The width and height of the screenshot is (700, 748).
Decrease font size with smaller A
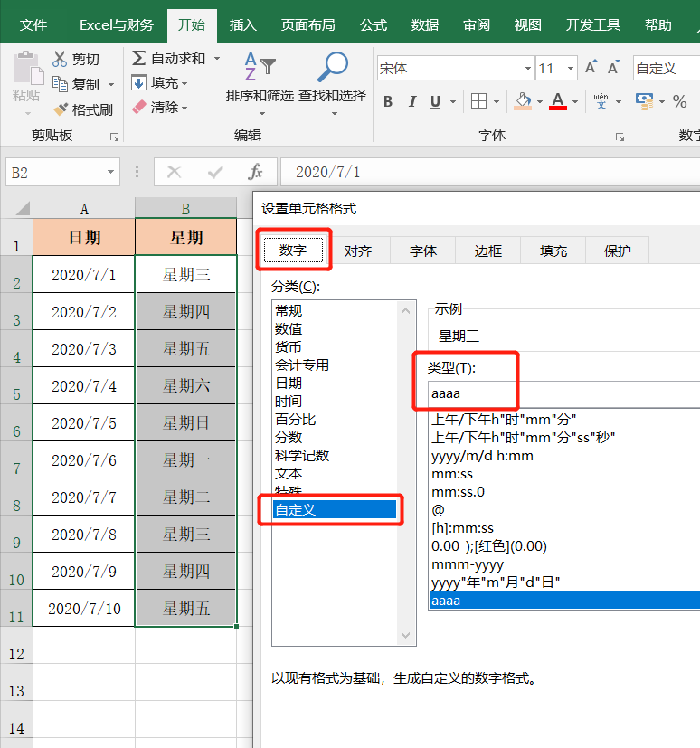coord(613,67)
